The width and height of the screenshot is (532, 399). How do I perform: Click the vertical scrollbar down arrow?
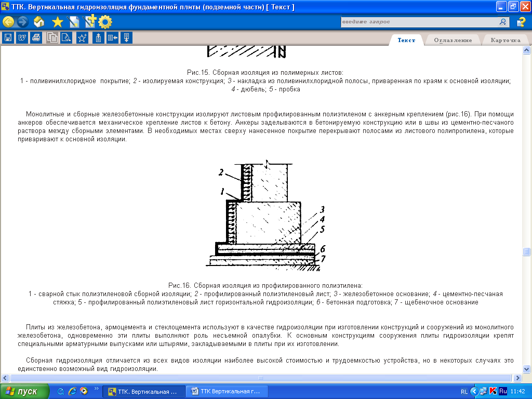click(527, 369)
